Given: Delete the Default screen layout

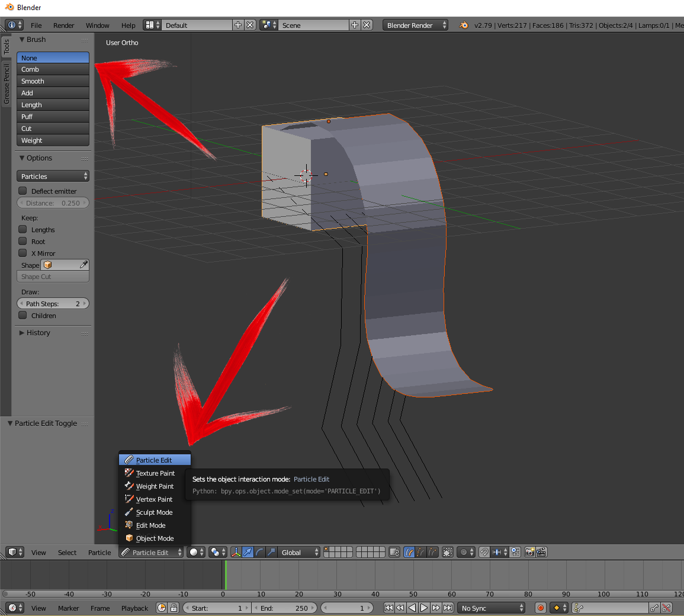Looking at the screenshot, I should coord(250,25).
